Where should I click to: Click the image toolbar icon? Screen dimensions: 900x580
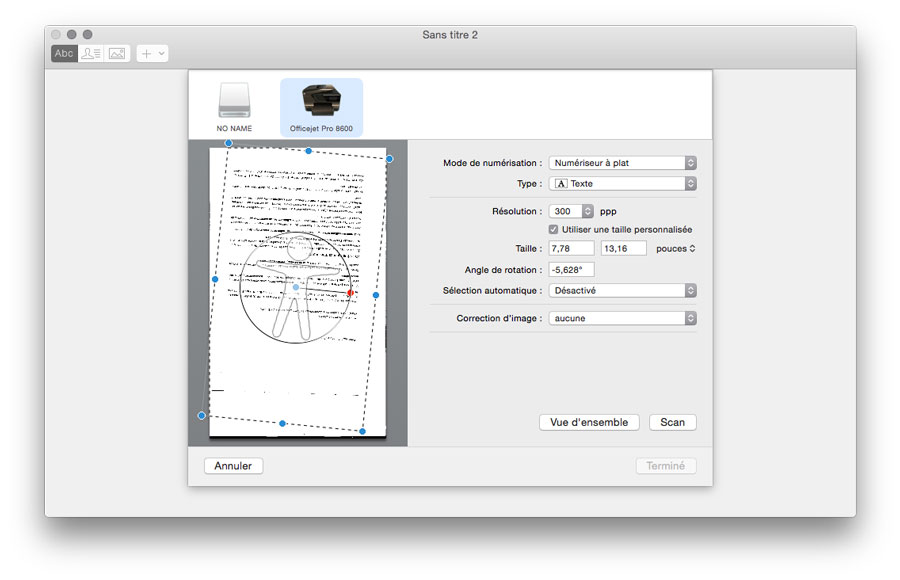tap(117, 53)
